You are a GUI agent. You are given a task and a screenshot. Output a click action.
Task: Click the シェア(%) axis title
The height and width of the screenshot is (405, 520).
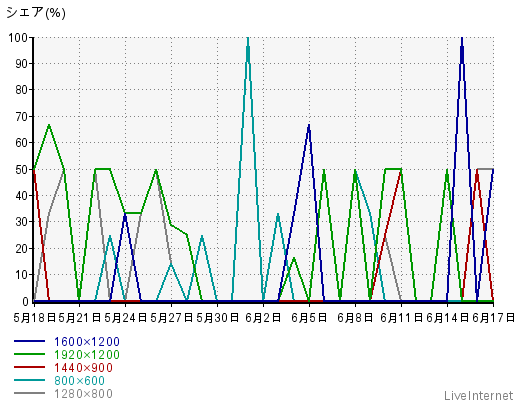click(x=36, y=13)
